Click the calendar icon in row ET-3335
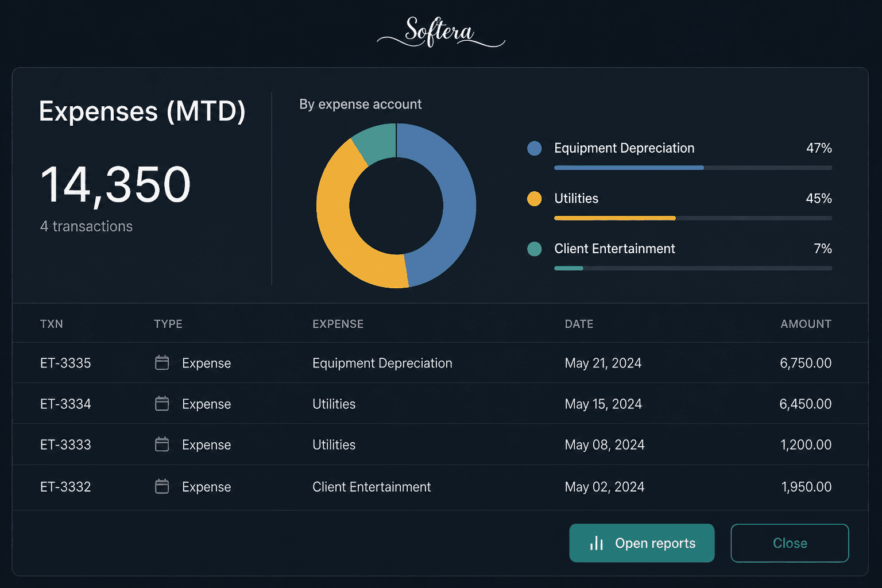Viewport: 882px width, 588px height. [162, 363]
